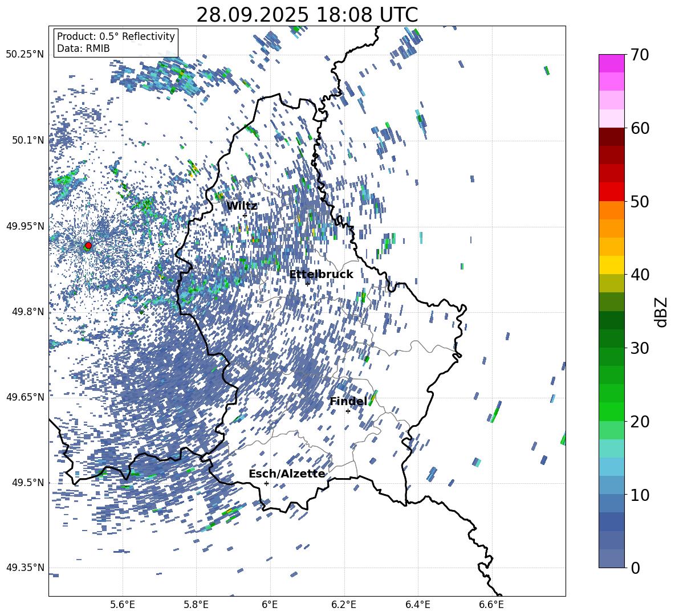Click the 50.1°N latitude label
This screenshot has height=616, width=675.
(x=28, y=140)
